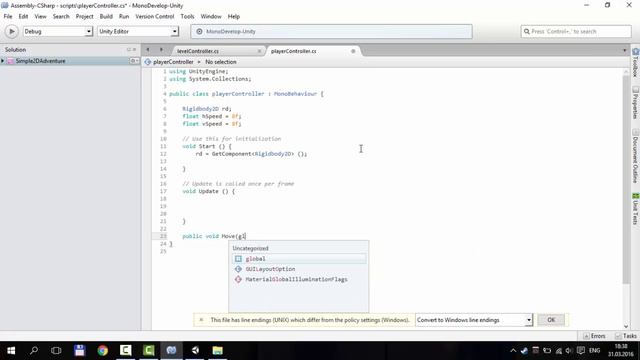Open the Unity Editor target dropdown
Viewport: 640px width, 360px height.
pyautogui.click(x=138, y=31)
